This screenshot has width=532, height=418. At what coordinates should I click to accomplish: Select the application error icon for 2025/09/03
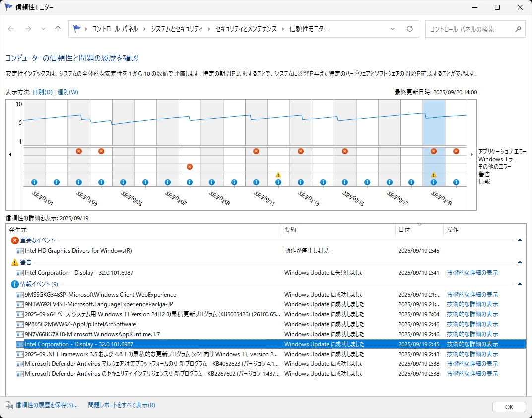pyautogui.click(x=79, y=151)
